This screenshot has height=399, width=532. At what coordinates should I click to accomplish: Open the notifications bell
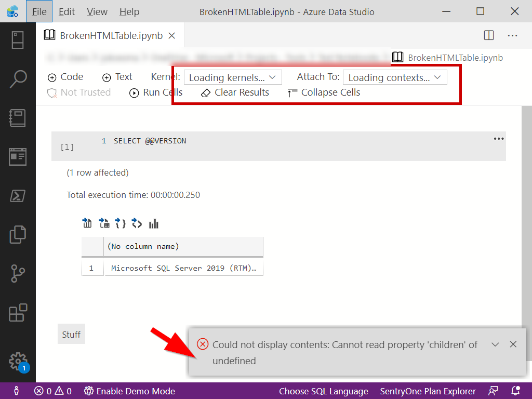pos(515,391)
